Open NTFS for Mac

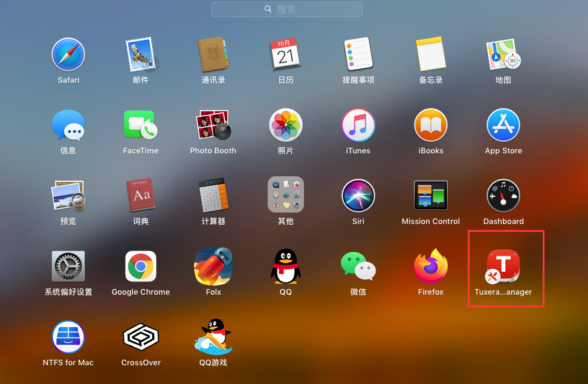click(x=68, y=336)
